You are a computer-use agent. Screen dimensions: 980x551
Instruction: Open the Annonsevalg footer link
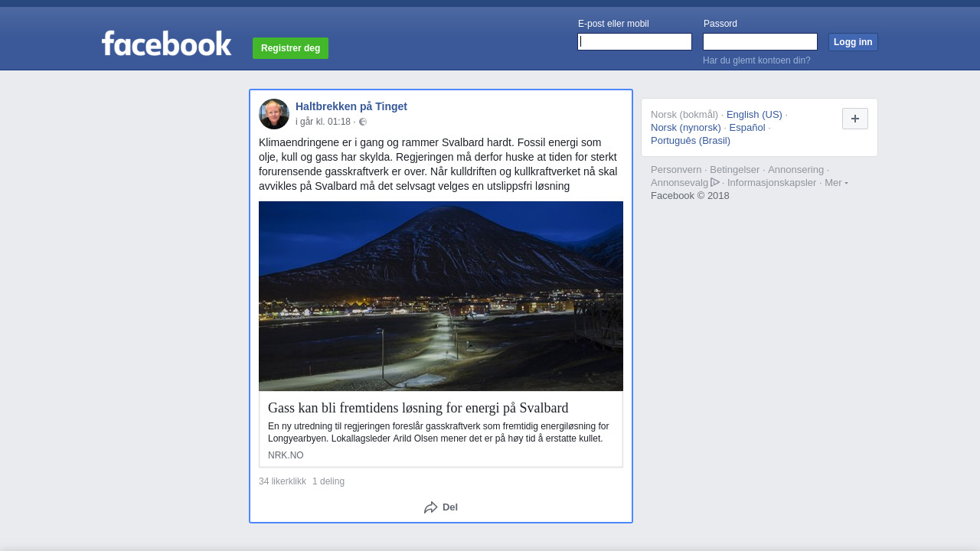[680, 183]
